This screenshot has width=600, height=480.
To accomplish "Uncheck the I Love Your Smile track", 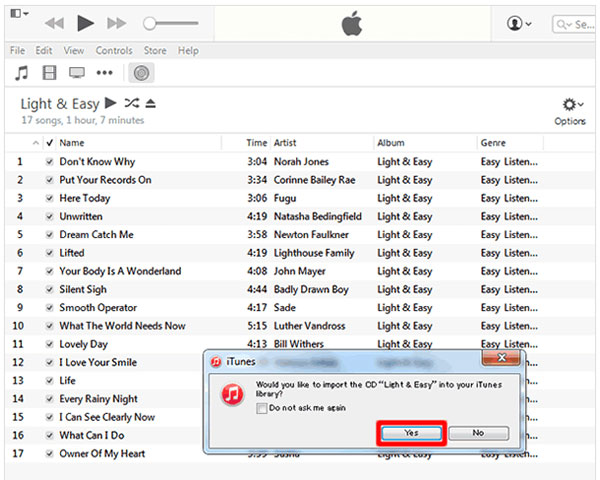I will click(49, 362).
